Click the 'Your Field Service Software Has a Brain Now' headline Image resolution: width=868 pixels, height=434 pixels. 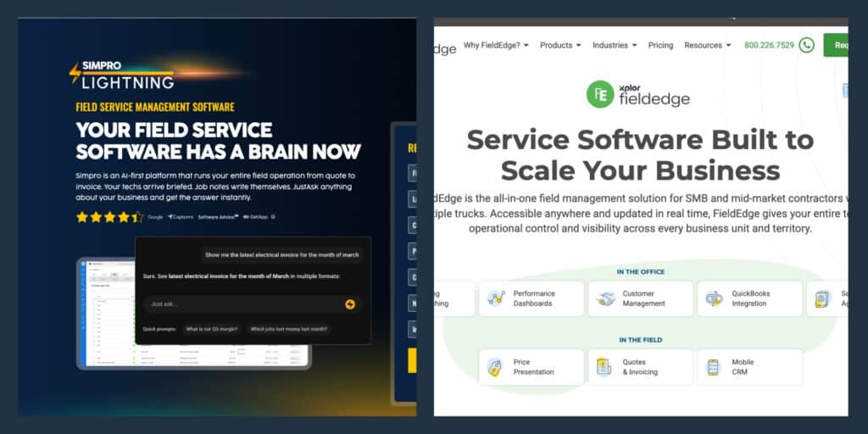[218, 141]
